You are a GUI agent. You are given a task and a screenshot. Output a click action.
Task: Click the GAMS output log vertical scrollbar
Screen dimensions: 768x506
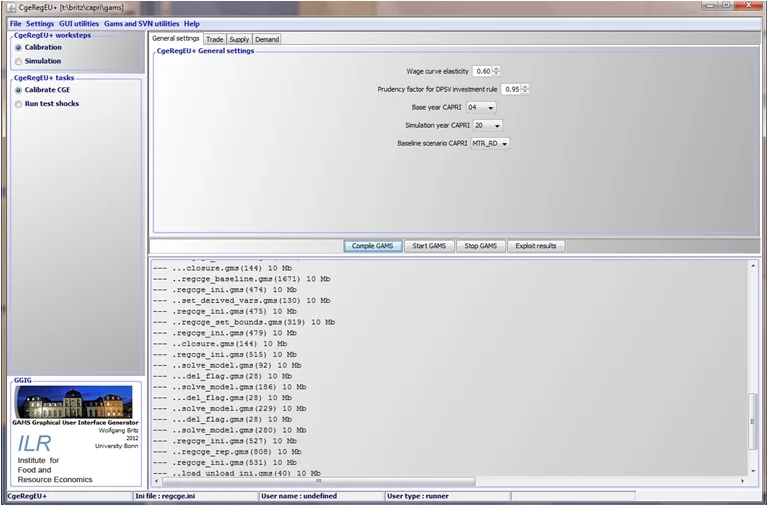752,420
